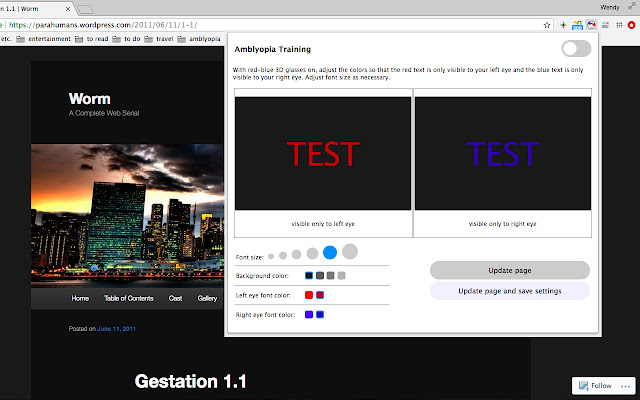Image resolution: width=640 pixels, height=400 pixels.
Task: Open the blue and red blocks extension icon
Action: [x=605, y=25]
